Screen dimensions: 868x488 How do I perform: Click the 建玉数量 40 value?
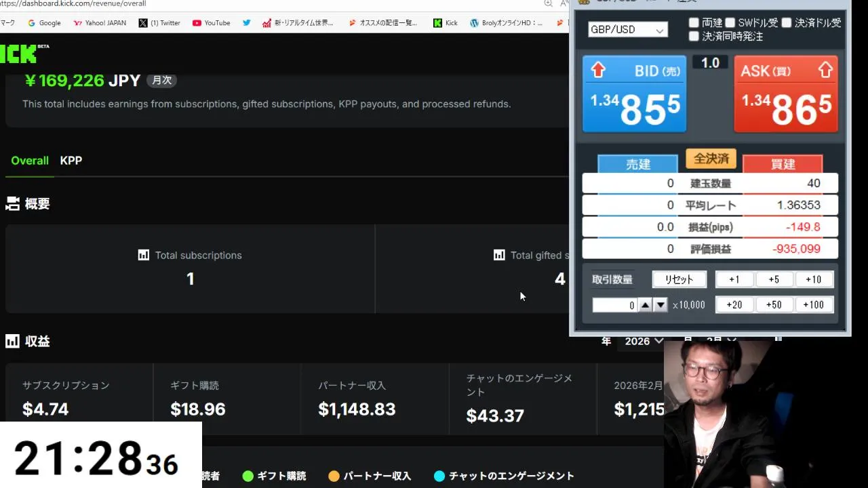814,183
